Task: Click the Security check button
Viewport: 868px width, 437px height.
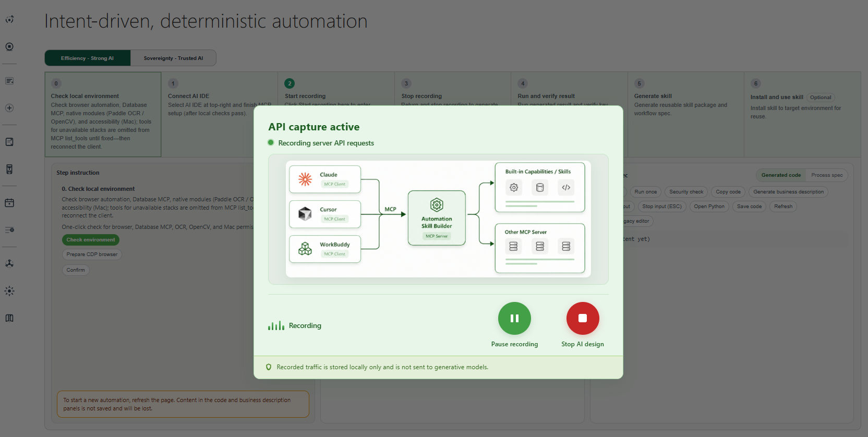Action: pos(686,192)
